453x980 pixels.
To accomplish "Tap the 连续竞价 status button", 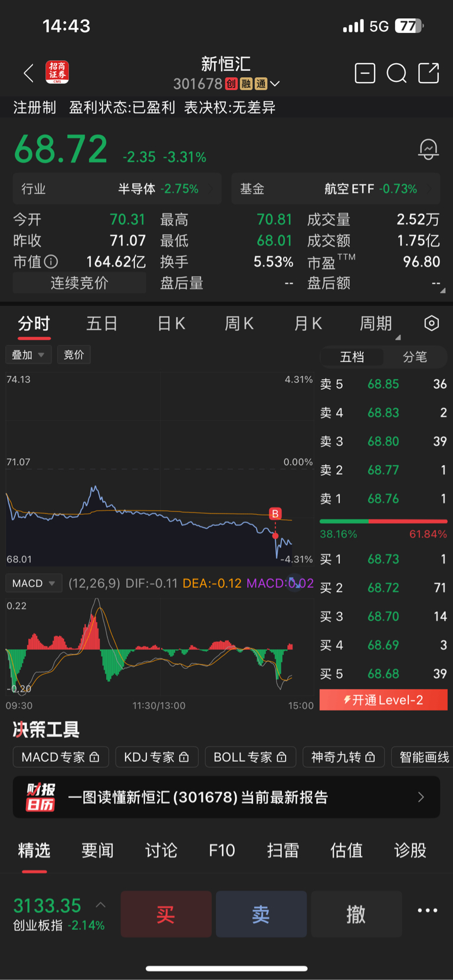I will pyautogui.click(x=80, y=283).
